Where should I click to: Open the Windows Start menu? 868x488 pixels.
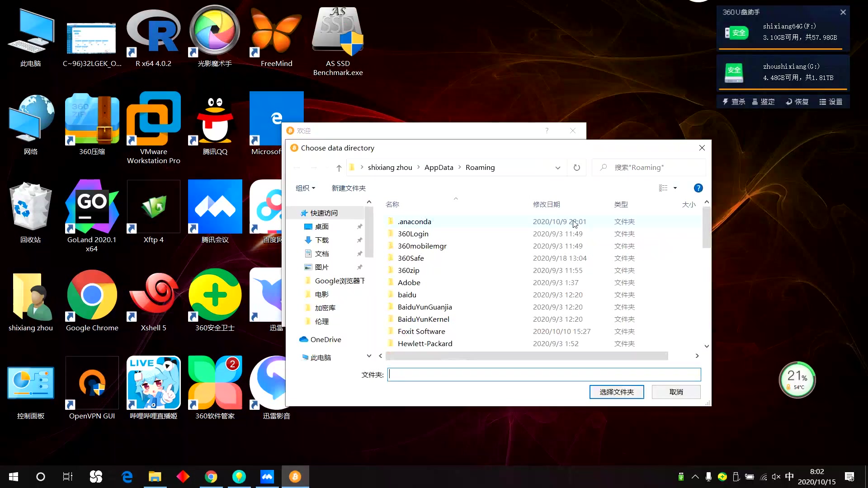click(14, 477)
